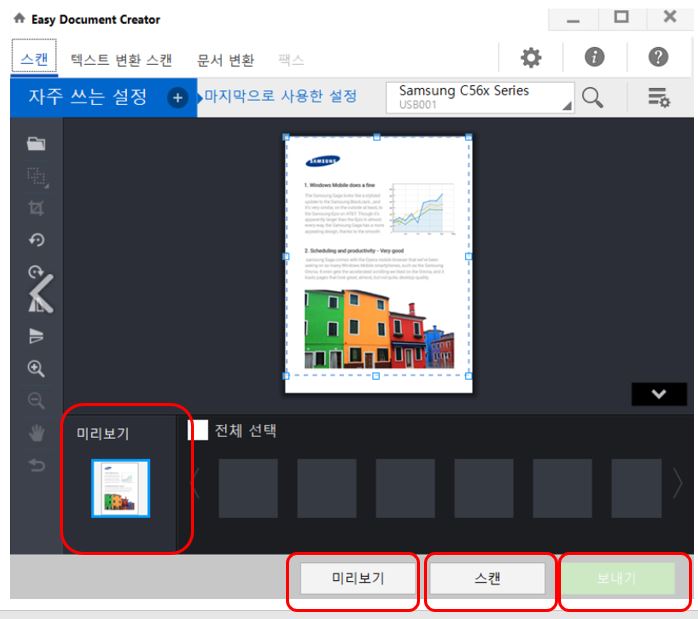
Task: Click the 스캔 button at the bottom
Action: (487, 578)
